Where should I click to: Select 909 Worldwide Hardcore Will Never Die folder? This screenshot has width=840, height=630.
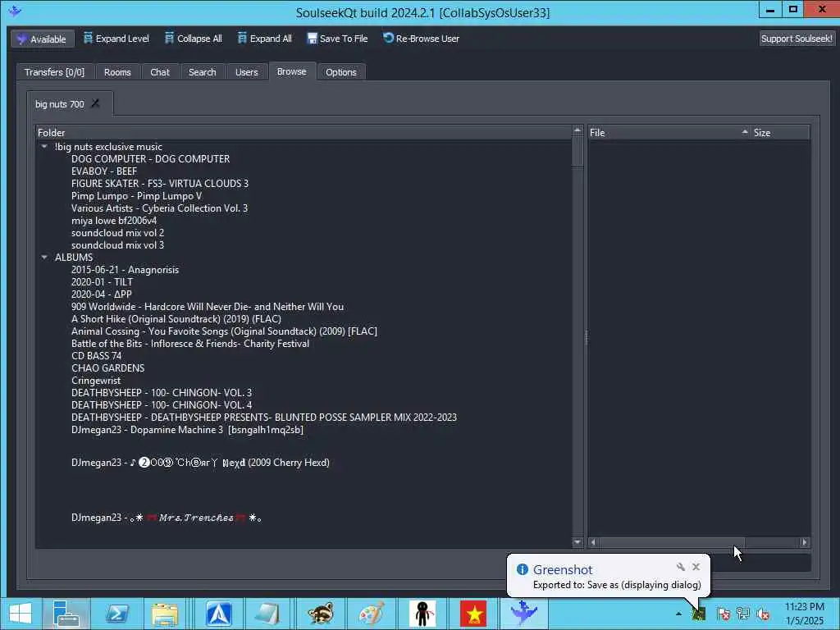click(x=208, y=307)
